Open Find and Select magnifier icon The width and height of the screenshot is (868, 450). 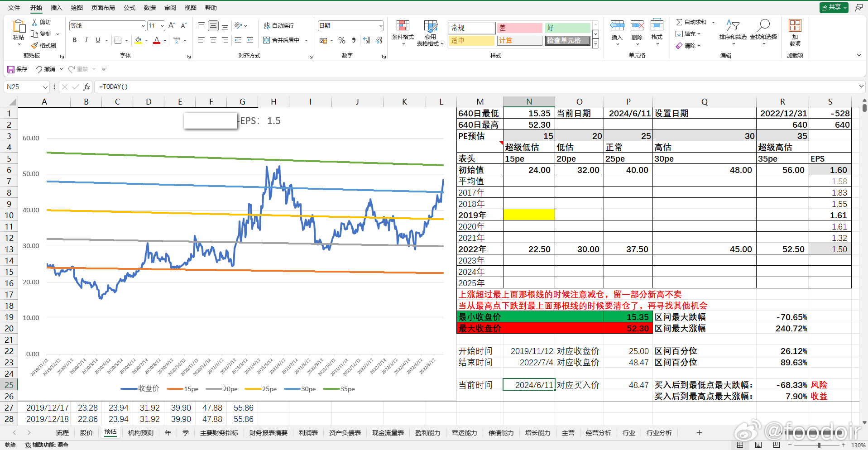click(x=763, y=26)
